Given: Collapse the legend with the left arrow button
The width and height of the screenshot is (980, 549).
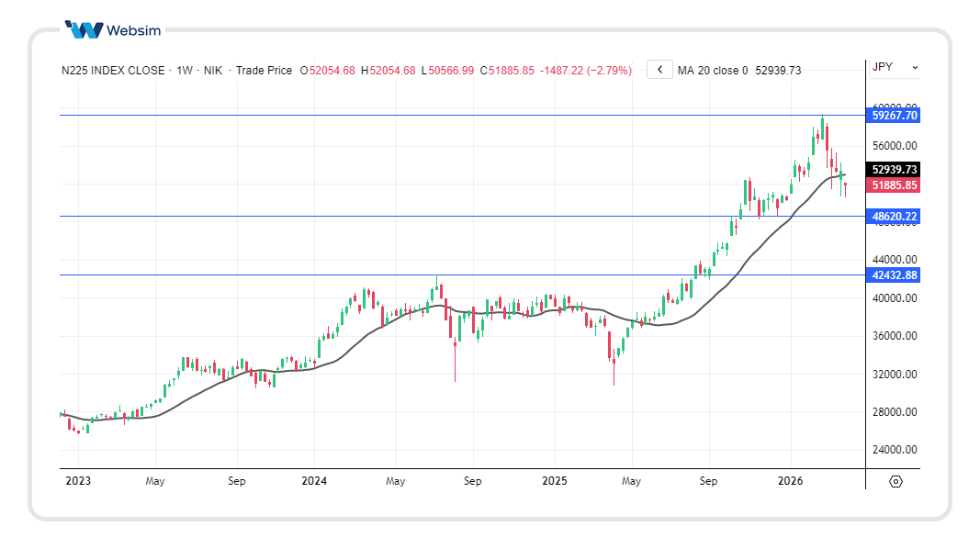Looking at the screenshot, I should pos(659,70).
